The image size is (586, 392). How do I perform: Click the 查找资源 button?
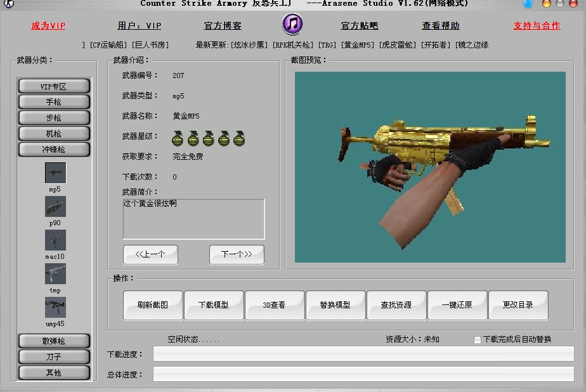click(x=396, y=305)
